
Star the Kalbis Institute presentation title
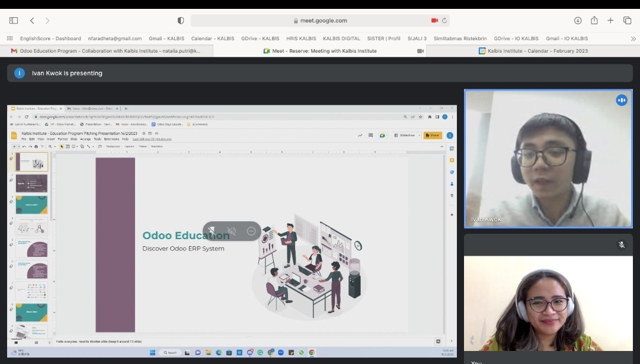tap(143, 133)
